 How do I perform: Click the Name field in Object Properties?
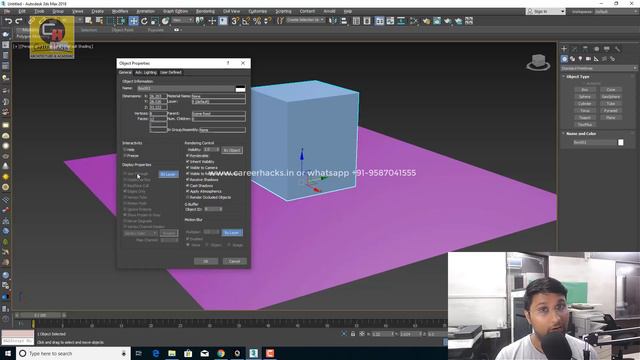[x=185, y=88]
